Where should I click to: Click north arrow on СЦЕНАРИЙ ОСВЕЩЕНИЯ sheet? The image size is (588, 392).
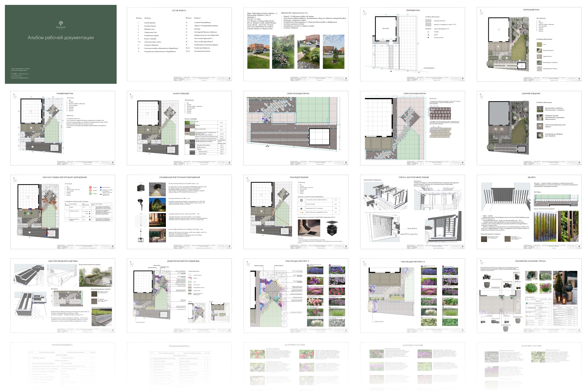point(481,97)
